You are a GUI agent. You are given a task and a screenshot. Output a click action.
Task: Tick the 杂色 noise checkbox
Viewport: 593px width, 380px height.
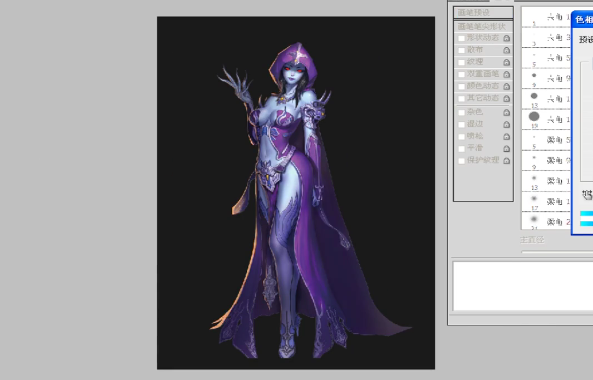461,112
